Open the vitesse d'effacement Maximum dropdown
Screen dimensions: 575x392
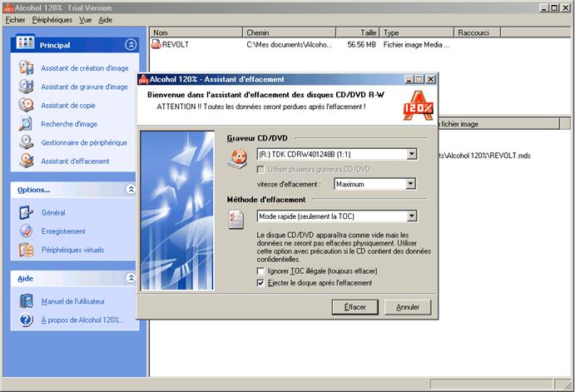click(x=411, y=184)
